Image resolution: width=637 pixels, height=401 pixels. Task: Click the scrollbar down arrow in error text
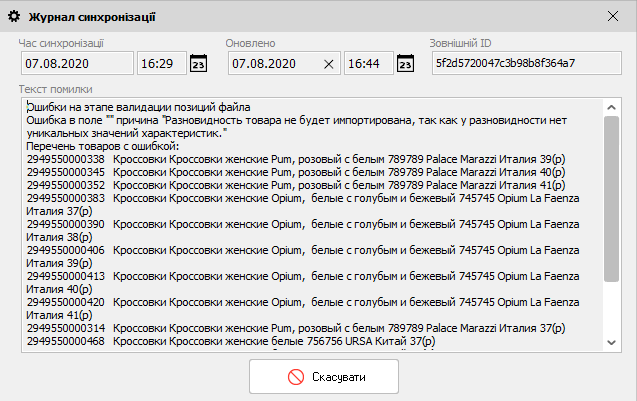(x=612, y=342)
